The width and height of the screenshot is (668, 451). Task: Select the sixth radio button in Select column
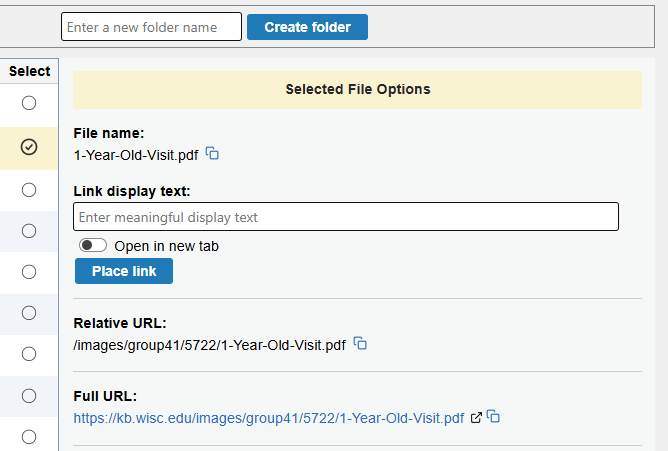click(29, 312)
